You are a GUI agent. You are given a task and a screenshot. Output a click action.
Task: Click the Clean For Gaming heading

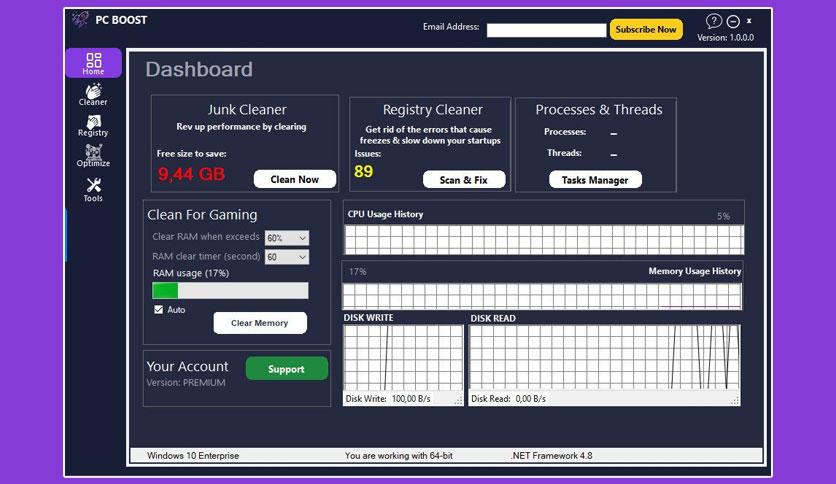tap(202, 215)
